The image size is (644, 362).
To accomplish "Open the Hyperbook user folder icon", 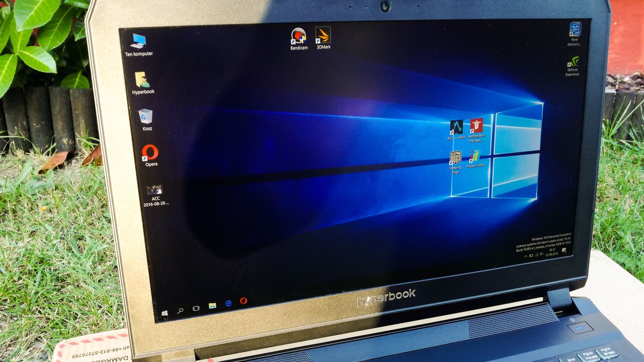I will [x=143, y=83].
